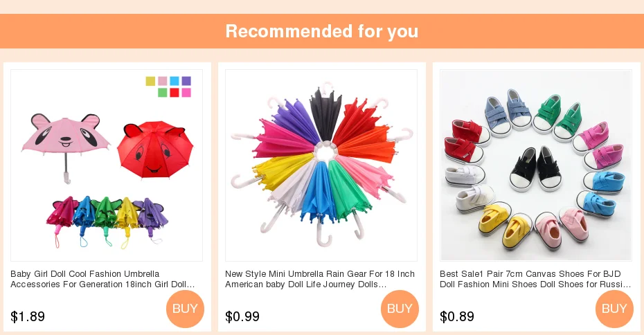Viewport: 644px width, 335px height.
Task: Open the canvas doll shoes product image
Action: 536,165
